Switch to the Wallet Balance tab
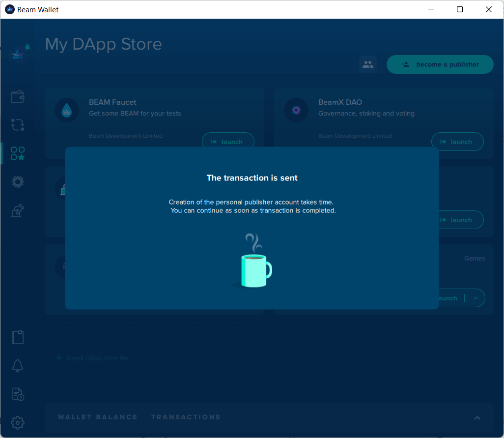The image size is (504, 438). point(98,417)
